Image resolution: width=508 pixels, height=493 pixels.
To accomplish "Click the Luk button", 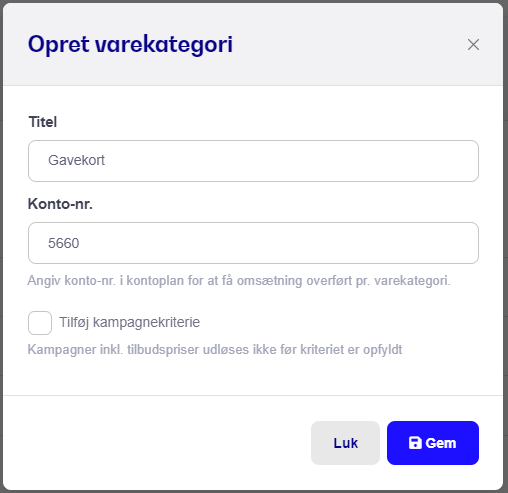I will click(345, 443).
